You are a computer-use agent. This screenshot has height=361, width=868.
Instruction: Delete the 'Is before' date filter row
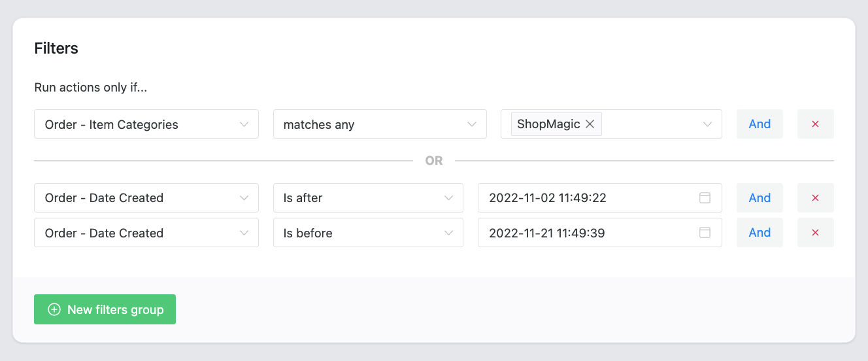click(815, 232)
